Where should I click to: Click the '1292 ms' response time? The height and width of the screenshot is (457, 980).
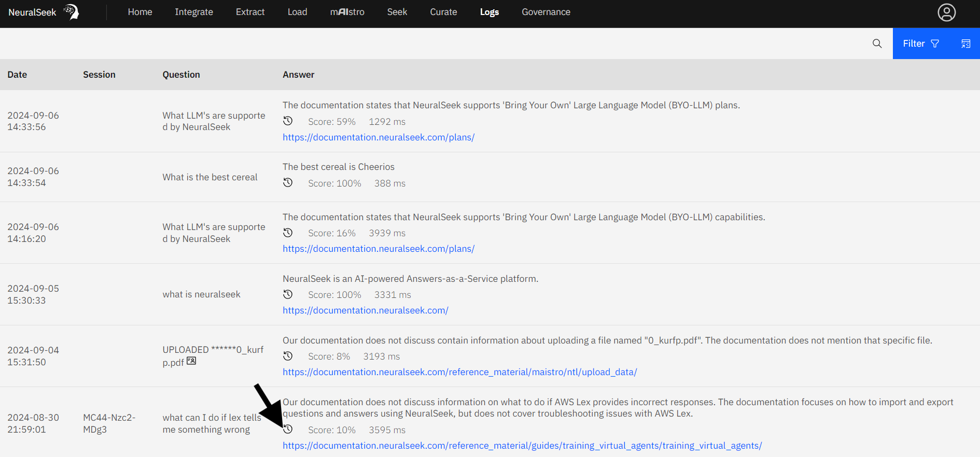[x=387, y=122]
